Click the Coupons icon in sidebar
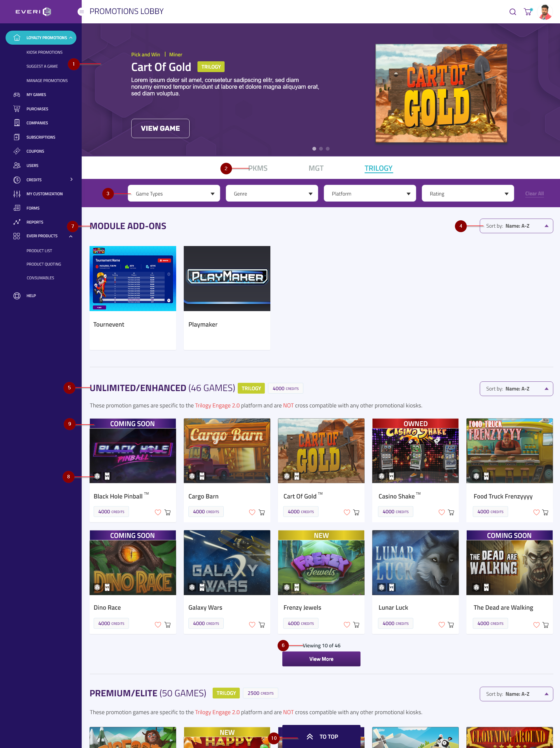Viewport: 560px width, 748px height. point(17,151)
